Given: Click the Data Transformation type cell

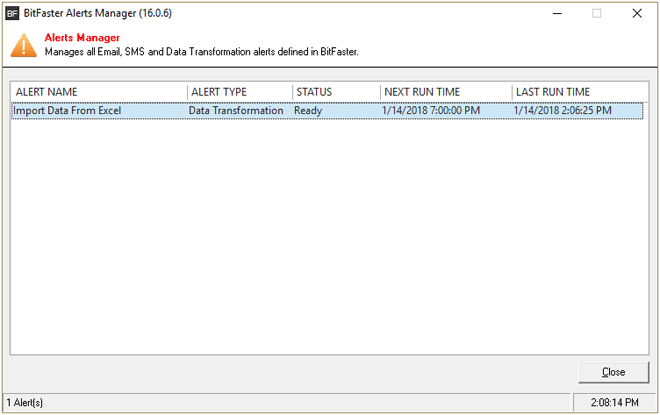Looking at the screenshot, I should [236, 111].
